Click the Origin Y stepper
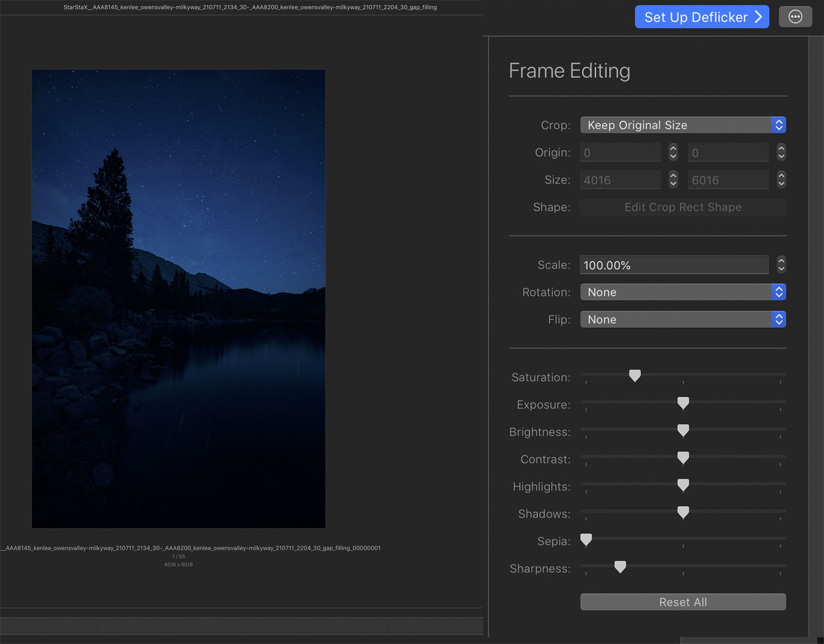The width and height of the screenshot is (824, 644). coord(781,152)
